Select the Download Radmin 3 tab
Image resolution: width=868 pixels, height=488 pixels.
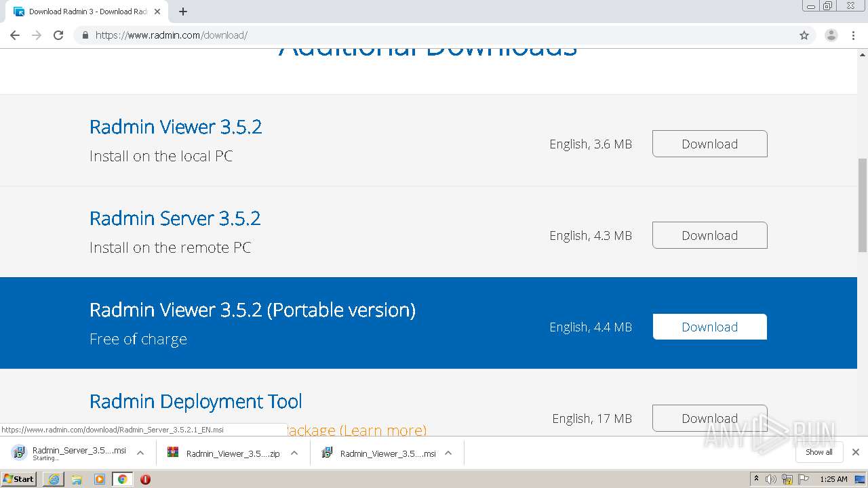(x=87, y=12)
